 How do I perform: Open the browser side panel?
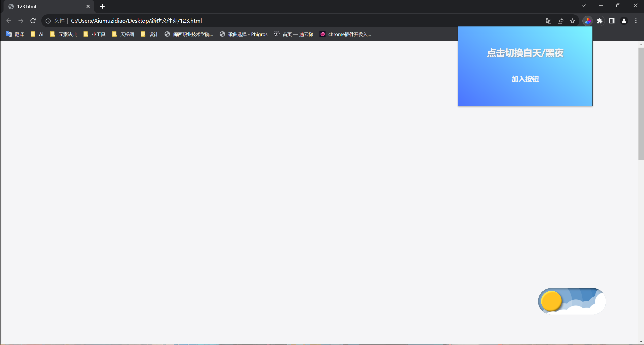tap(612, 21)
